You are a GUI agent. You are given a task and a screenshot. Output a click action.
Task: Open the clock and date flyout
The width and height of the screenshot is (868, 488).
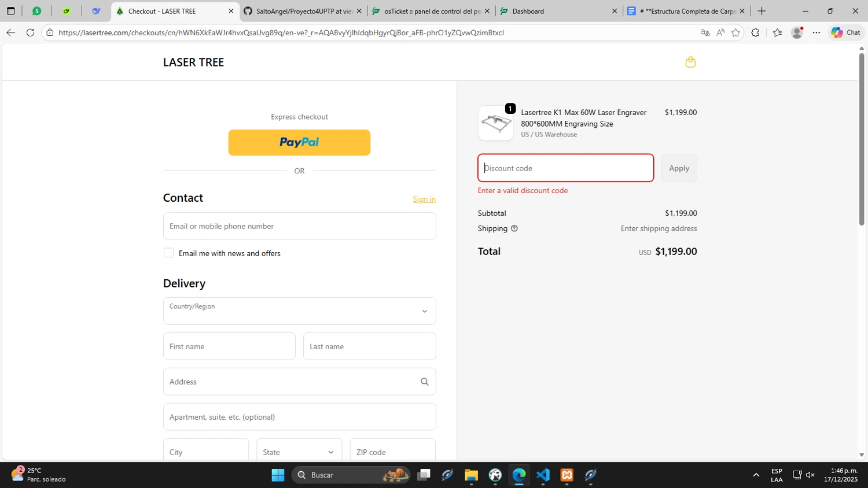tap(840, 475)
